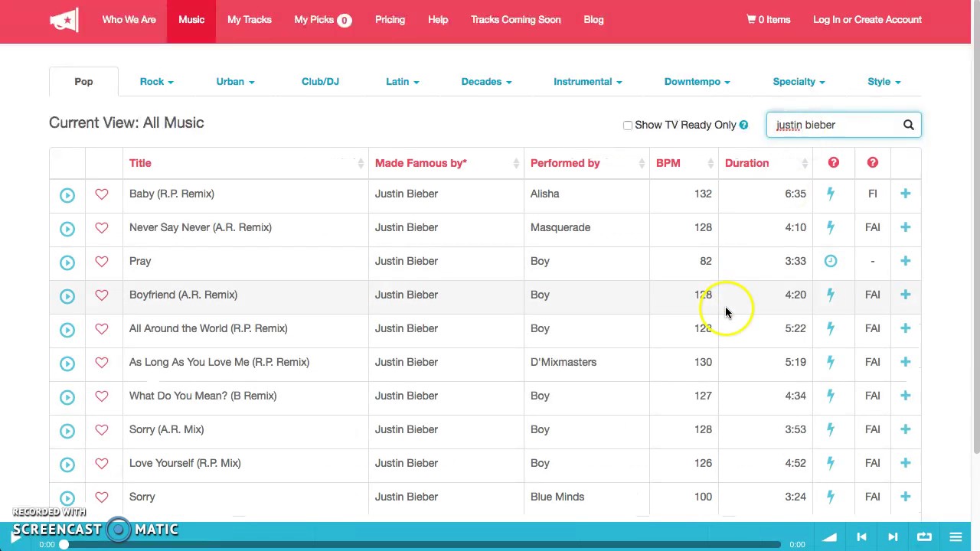The width and height of the screenshot is (980, 551).
Task: Expand the Instrumental dropdown
Action: pos(587,82)
